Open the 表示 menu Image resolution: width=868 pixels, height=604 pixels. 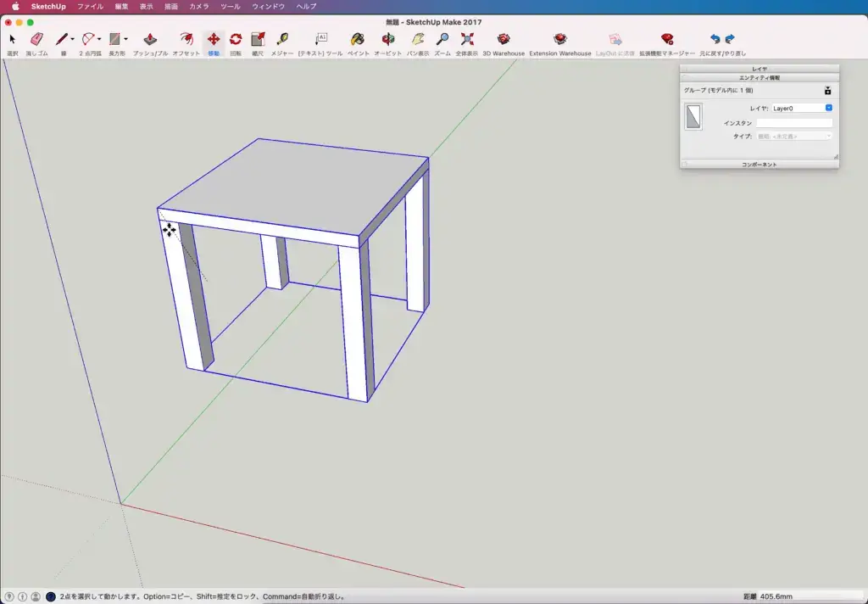146,7
